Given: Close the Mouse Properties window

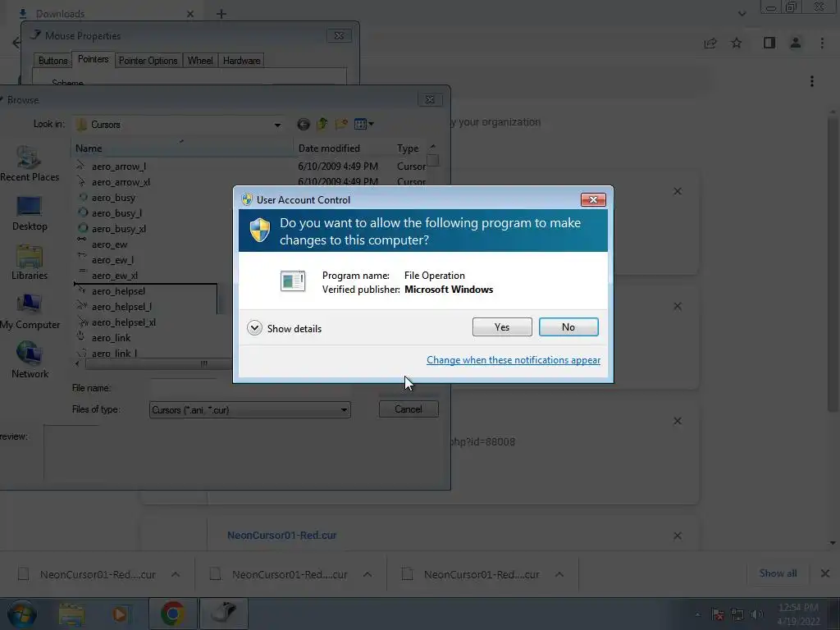Looking at the screenshot, I should coord(339,36).
